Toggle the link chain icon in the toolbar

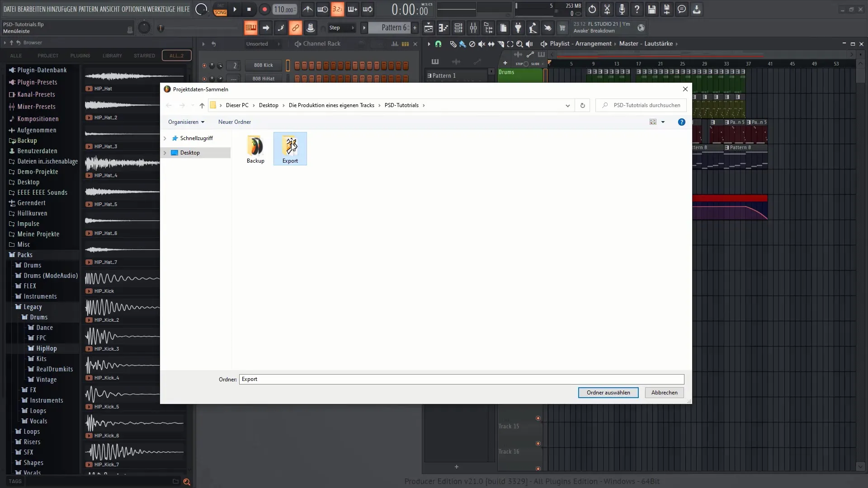coord(295,28)
